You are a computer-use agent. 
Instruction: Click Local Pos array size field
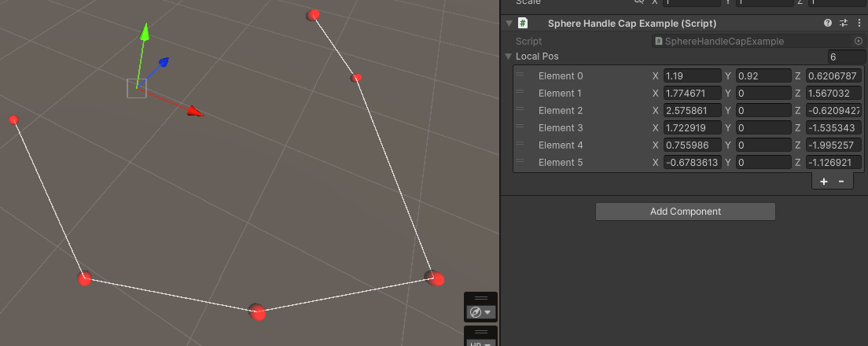(847, 57)
